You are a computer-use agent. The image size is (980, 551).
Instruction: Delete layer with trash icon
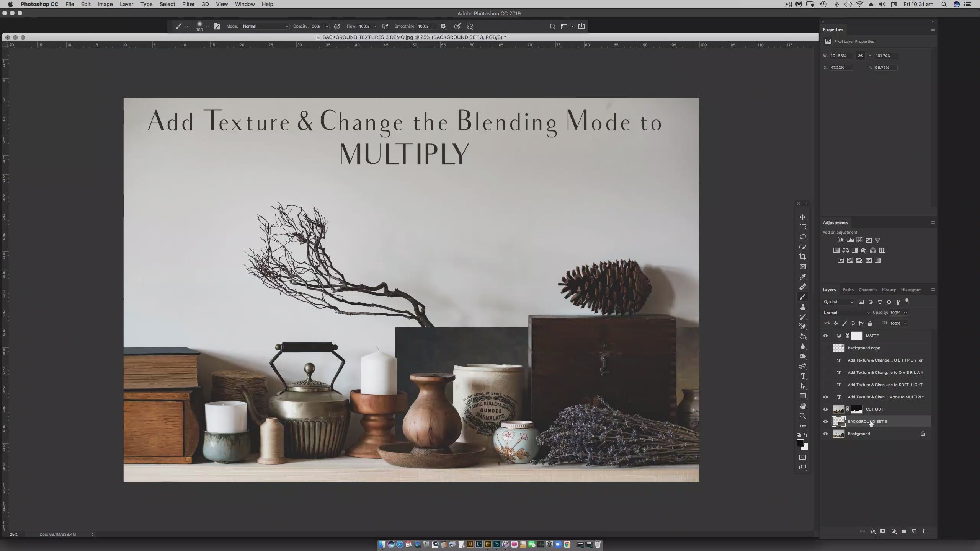[924, 531]
